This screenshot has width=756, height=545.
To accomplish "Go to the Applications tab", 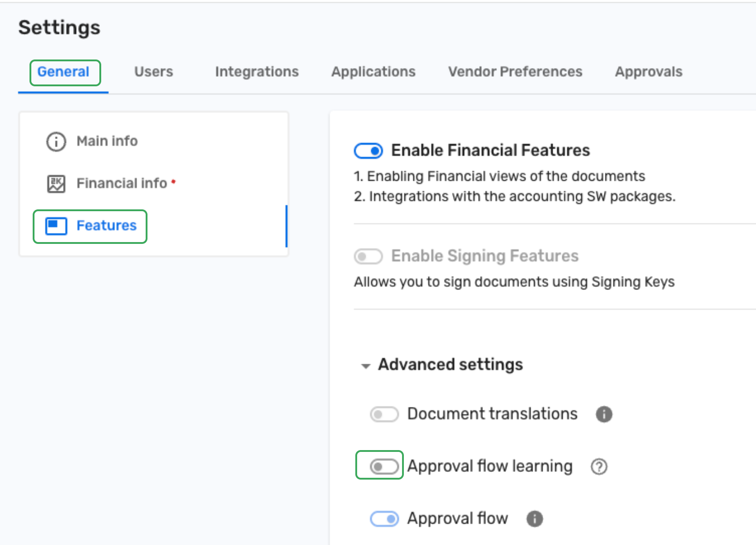I will click(373, 72).
